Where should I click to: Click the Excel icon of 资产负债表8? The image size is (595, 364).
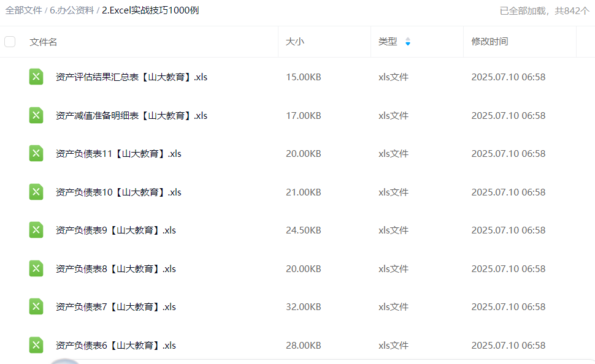click(36, 268)
